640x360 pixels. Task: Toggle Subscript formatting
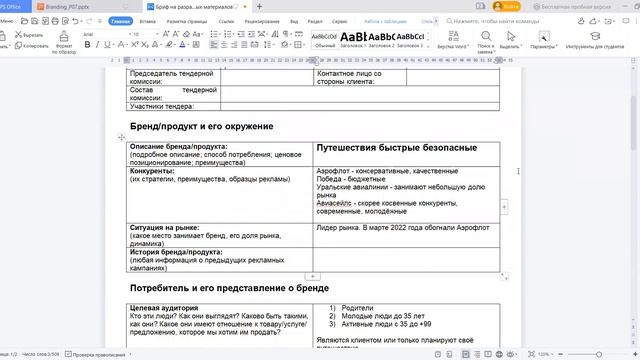pyautogui.click(x=145, y=45)
